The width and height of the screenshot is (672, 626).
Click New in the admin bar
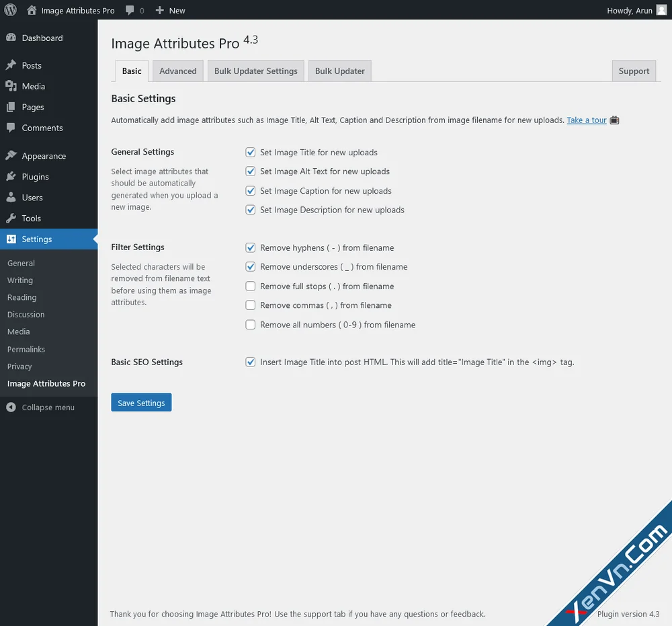[x=177, y=10]
